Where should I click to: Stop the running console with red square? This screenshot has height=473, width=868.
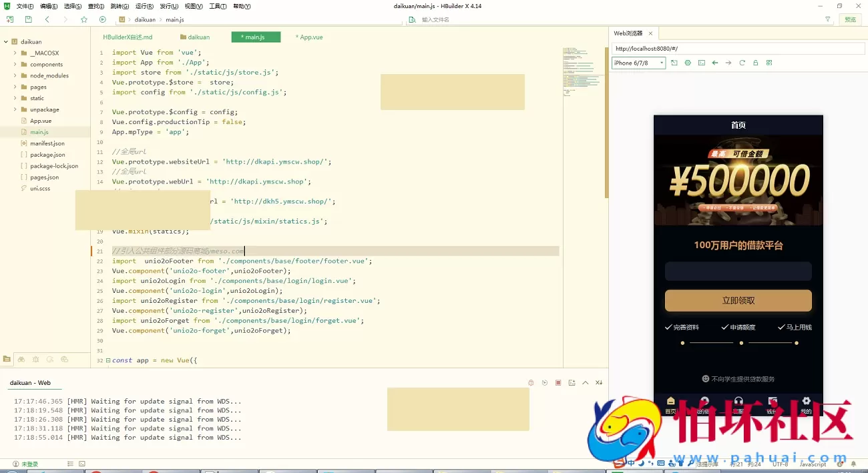point(558,383)
